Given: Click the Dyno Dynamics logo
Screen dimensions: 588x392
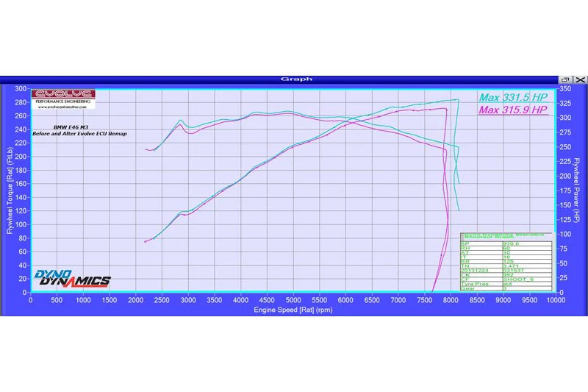Looking at the screenshot, I should click(72, 278).
